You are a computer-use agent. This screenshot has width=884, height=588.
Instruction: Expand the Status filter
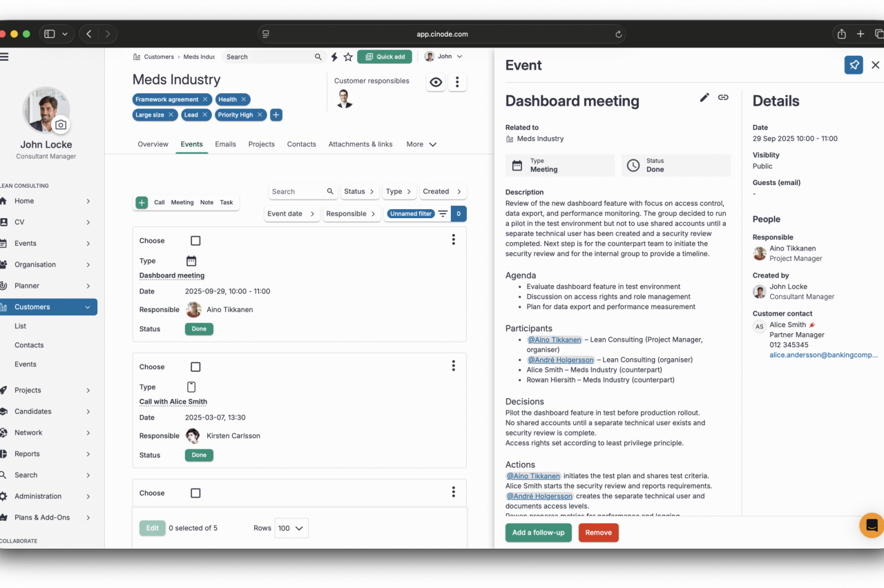click(x=359, y=191)
